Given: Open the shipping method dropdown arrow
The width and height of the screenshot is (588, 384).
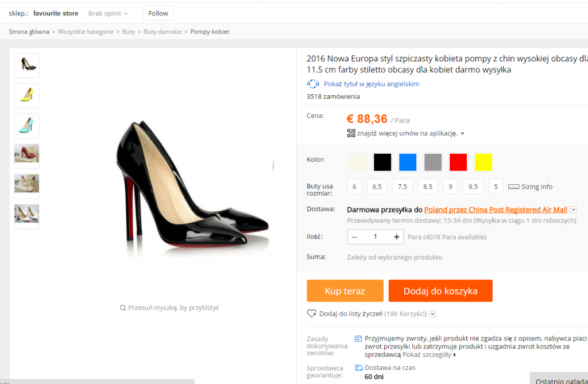Looking at the screenshot, I should click(x=573, y=210).
